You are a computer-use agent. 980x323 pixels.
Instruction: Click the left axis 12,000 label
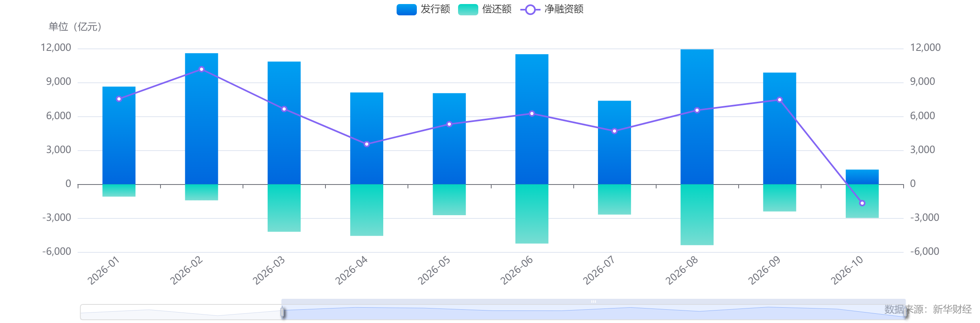pos(56,48)
